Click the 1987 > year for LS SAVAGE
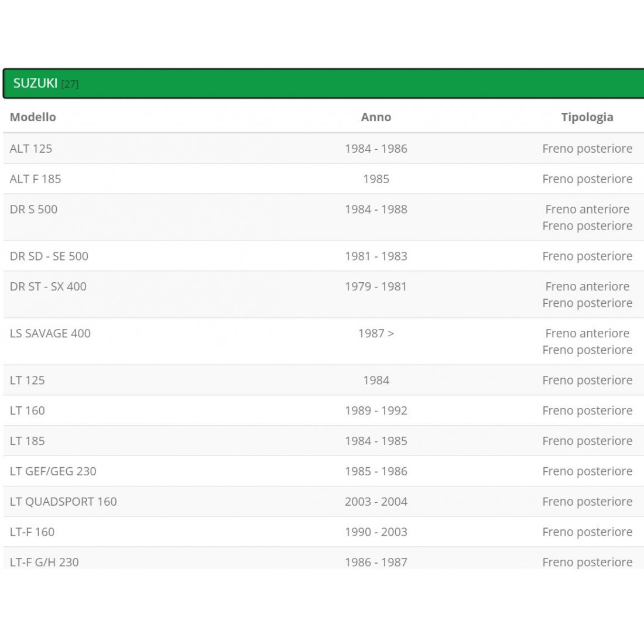The image size is (644, 644). (376, 334)
